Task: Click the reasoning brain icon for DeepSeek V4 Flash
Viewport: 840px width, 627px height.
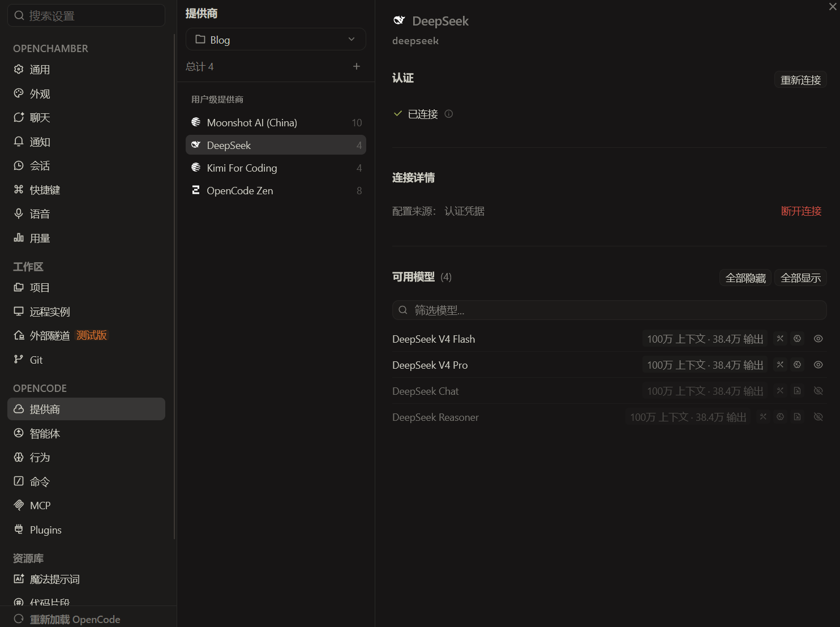Action: (x=798, y=339)
